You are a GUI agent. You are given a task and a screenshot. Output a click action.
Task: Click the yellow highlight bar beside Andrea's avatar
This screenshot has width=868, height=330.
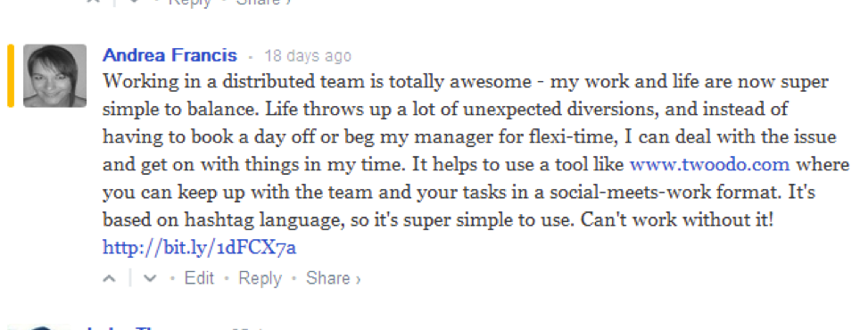click(x=11, y=75)
